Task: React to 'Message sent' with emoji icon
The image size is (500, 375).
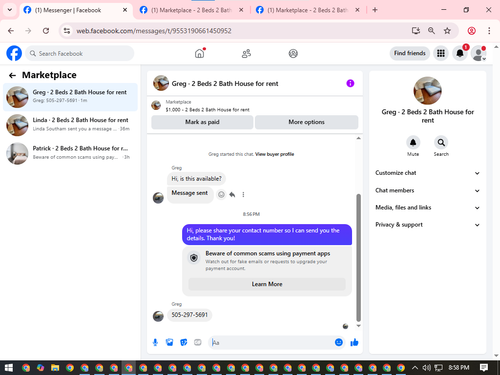Action: point(221,194)
